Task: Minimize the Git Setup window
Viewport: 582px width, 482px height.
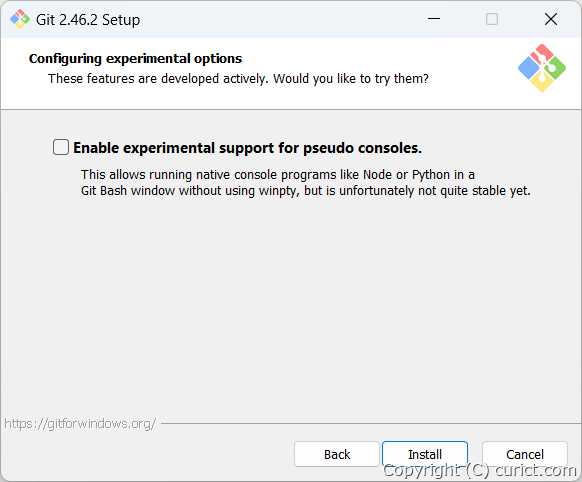Action: pyautogui.click(x=434, y=19)
